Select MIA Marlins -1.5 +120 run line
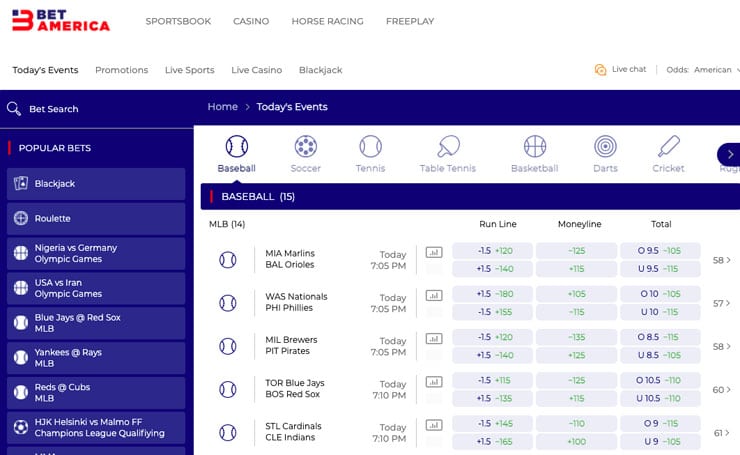The image size is (740, 455). [492, 251]
